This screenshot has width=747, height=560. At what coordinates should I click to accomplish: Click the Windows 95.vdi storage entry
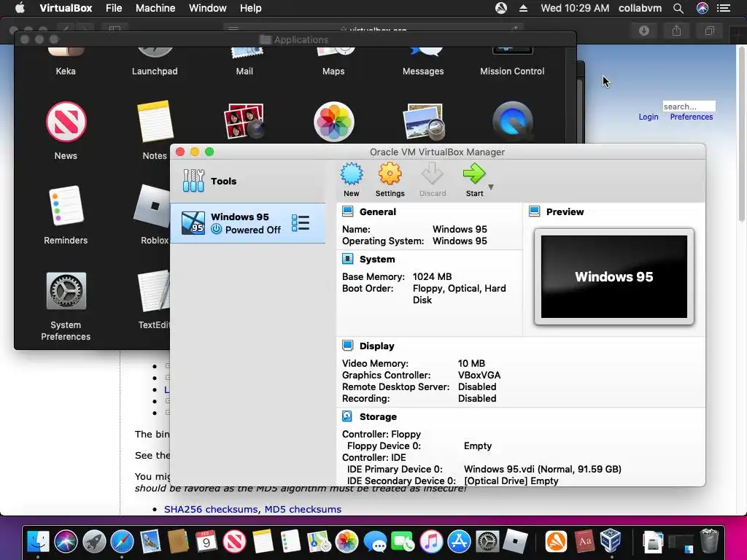click(x=543, y=469)
